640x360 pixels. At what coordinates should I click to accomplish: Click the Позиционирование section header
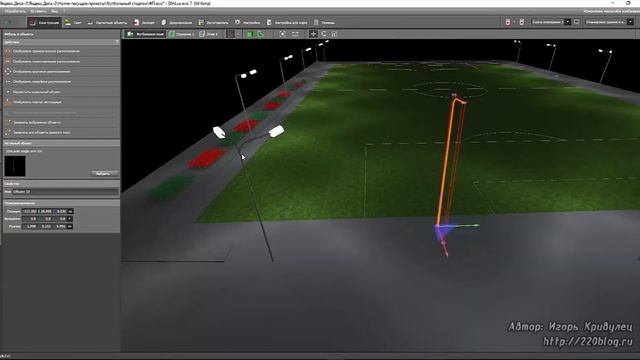pos(61,203)
